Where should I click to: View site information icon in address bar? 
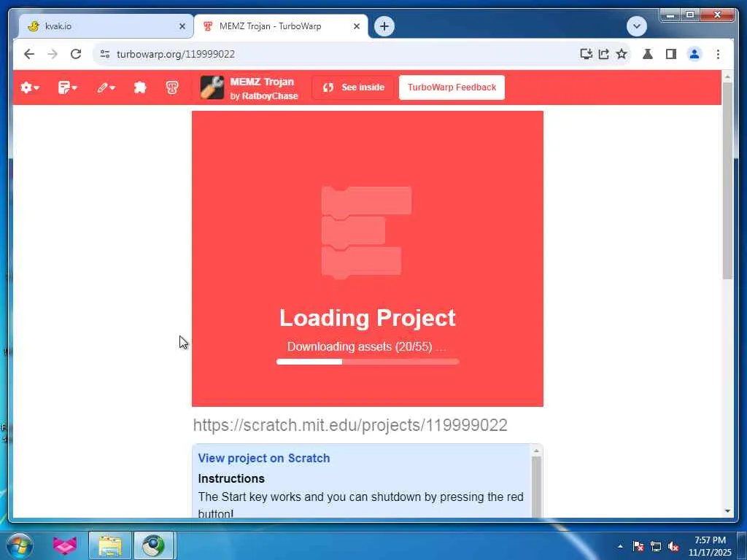point(105,54)
